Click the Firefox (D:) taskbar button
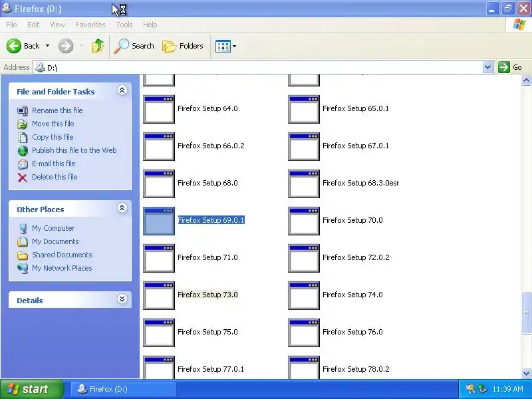Image resolution: width=532 pixels, height=399 pixels. [124, 389]
